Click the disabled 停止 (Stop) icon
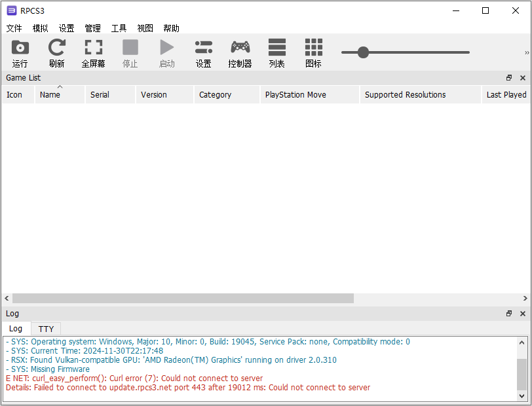The height and width of the screenshot is (406, 532). click(130, 52)
